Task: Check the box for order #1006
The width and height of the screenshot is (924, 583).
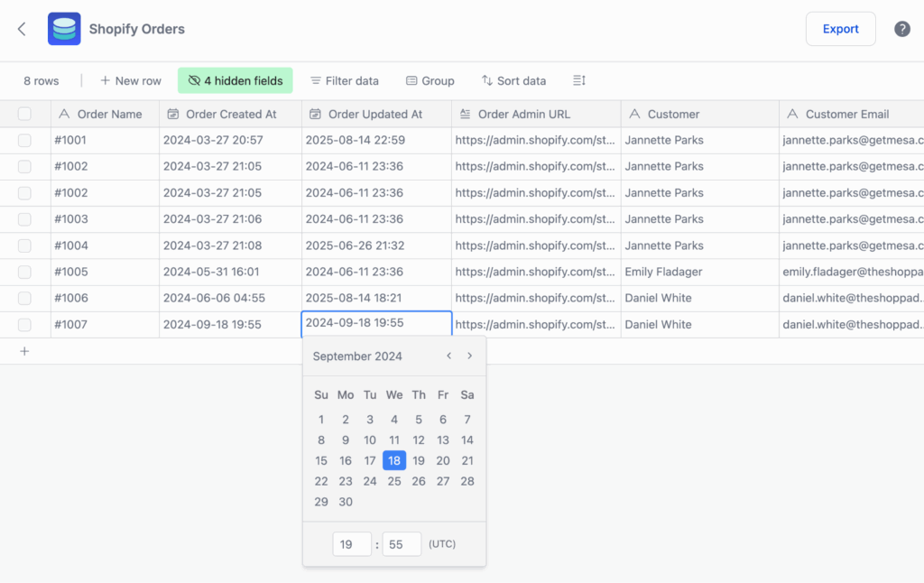Action: pyautogui.click(x=24, y=299)
